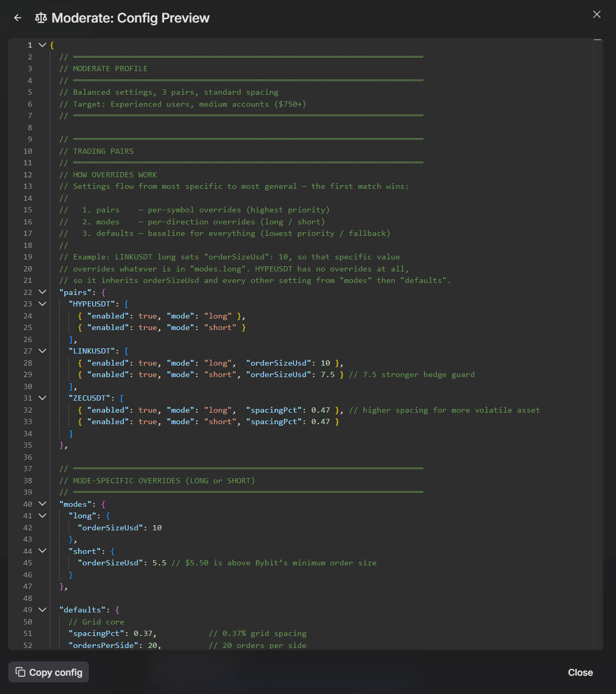Close the dialog with the X icon
Image resolution: width=616 pixels, height=694 pixels.
597,14
